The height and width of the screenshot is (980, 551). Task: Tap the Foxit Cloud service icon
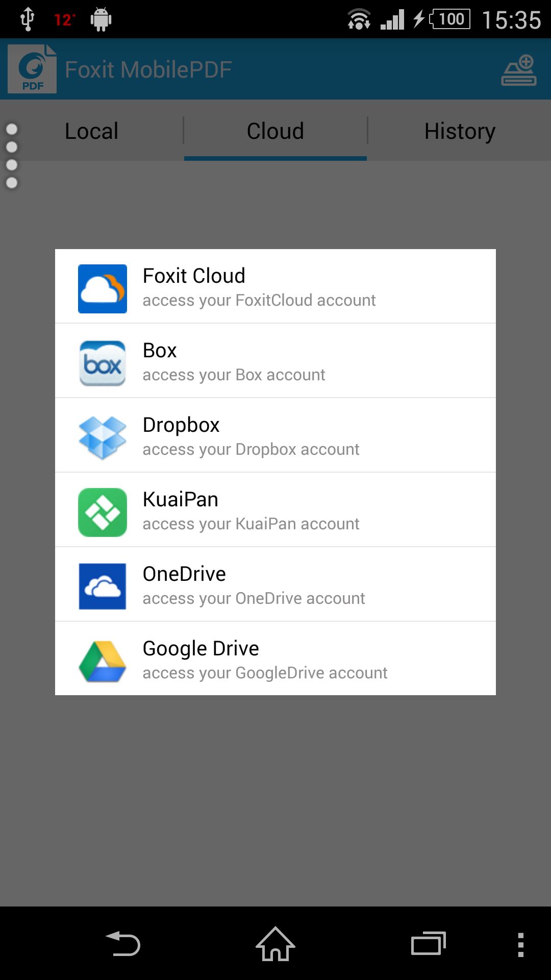pyautogui.click(x=103, y=288)
